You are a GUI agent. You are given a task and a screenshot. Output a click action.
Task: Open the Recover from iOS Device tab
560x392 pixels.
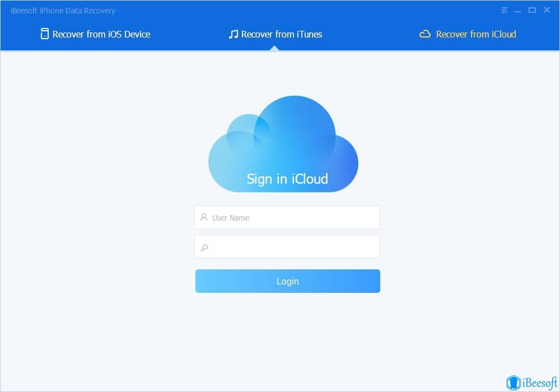(x=95, y=34)
